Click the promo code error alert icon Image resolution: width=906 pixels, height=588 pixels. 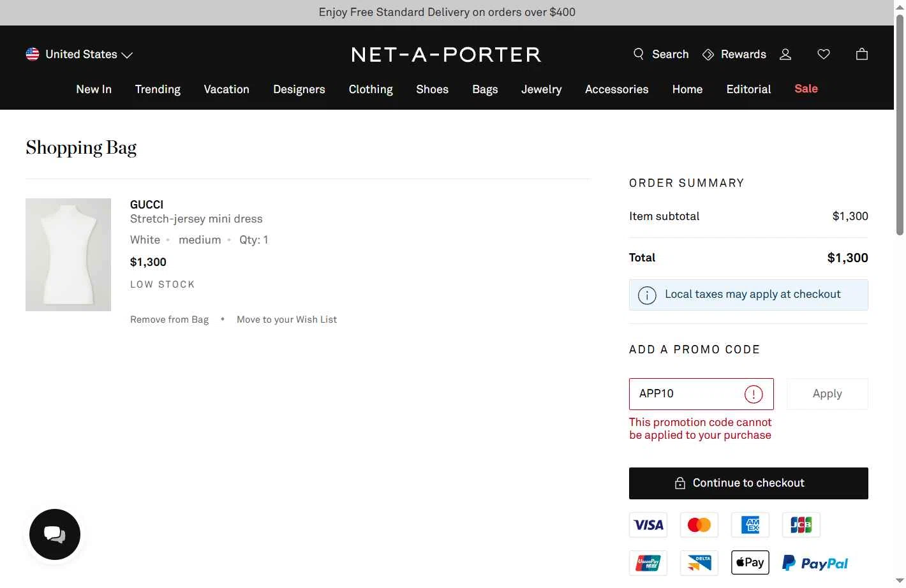[754, 394]
